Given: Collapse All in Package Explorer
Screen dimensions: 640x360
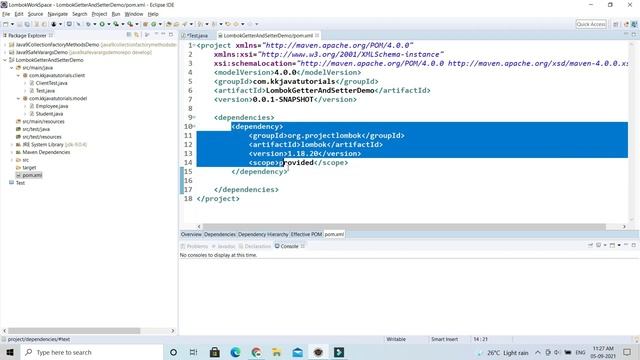Looking at the screenshot, I should coord(129,35).
